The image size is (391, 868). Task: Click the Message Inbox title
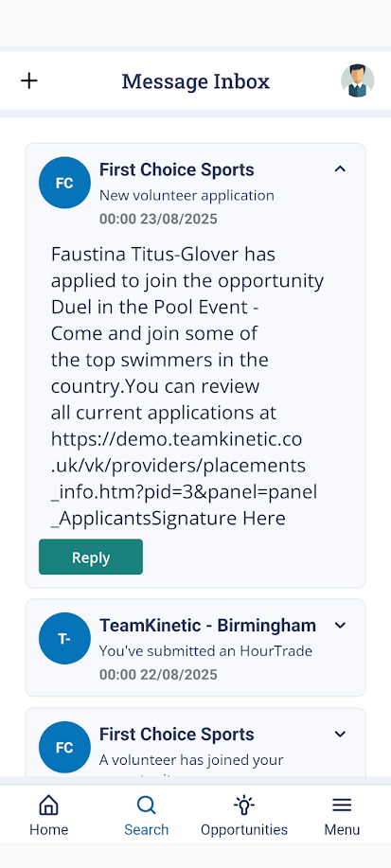point(195,81)
